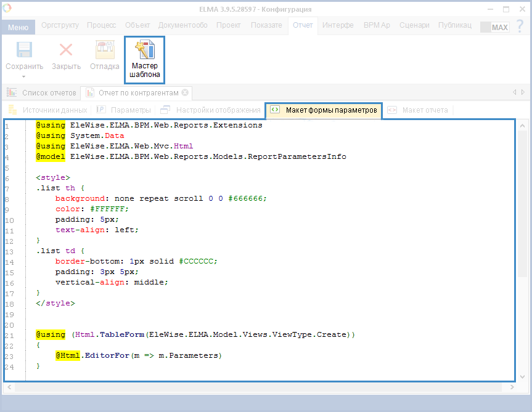
Task: Click the ELMA application logo icon
Action: tap(7, 8)
